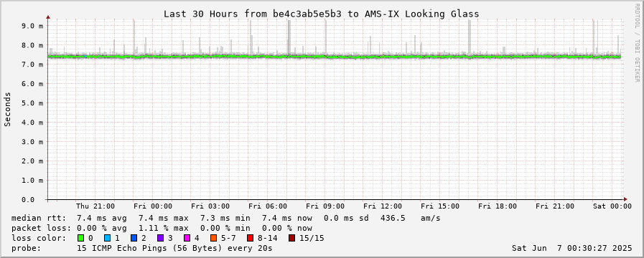
Task: Click the packet loss statistics line
Action: pos(162,228)
